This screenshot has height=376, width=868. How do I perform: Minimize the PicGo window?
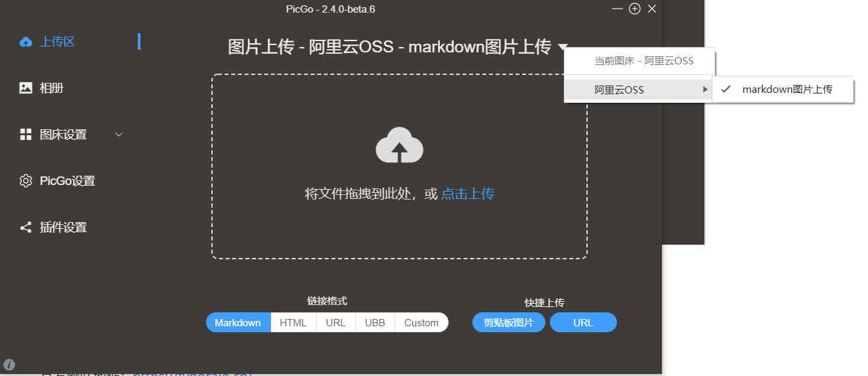tap(617, 9)
